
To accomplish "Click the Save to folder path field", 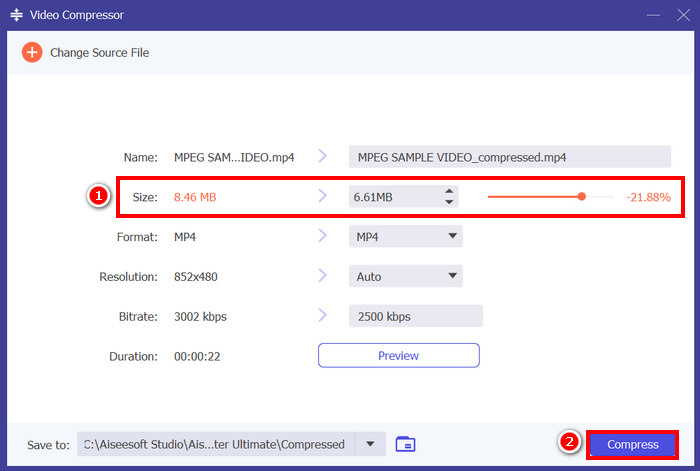I will (215, 444).
